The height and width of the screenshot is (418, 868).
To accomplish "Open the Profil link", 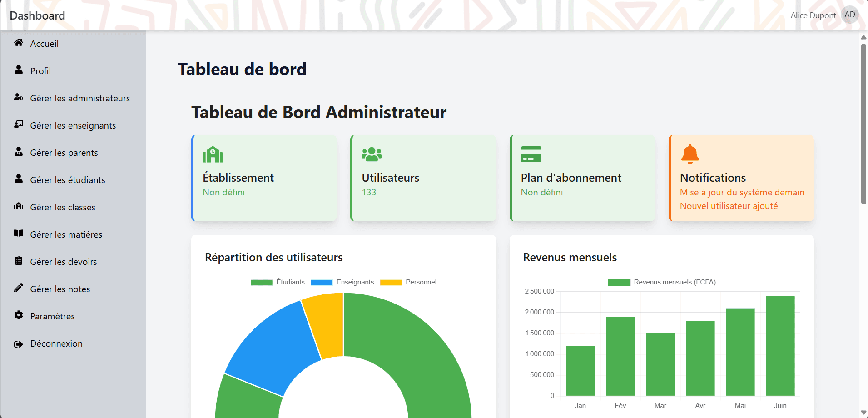I will [x=40, y=71].
